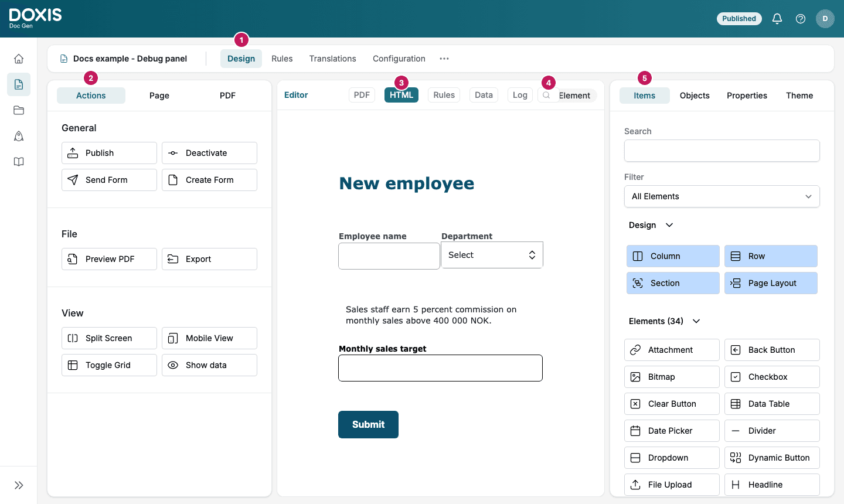Viewport: 844px width, 504px height.
Task: Add a Column design item
Action: [x=673, y=256]
